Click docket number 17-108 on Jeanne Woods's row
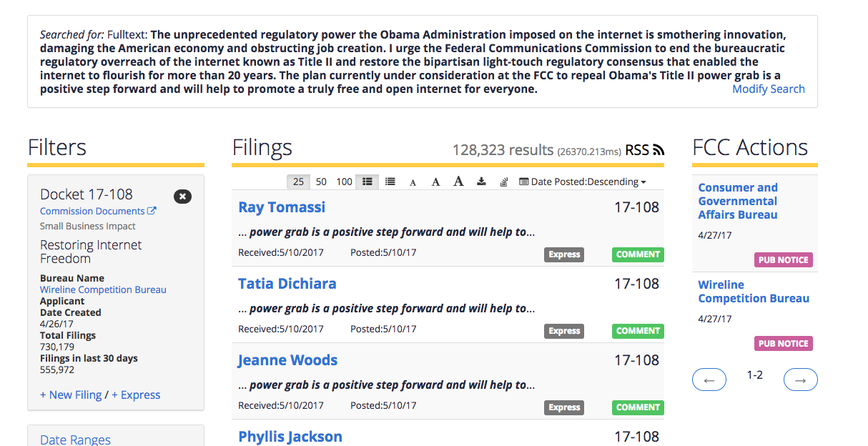This screenshot has width=868, height=446. tap(636, 360)
